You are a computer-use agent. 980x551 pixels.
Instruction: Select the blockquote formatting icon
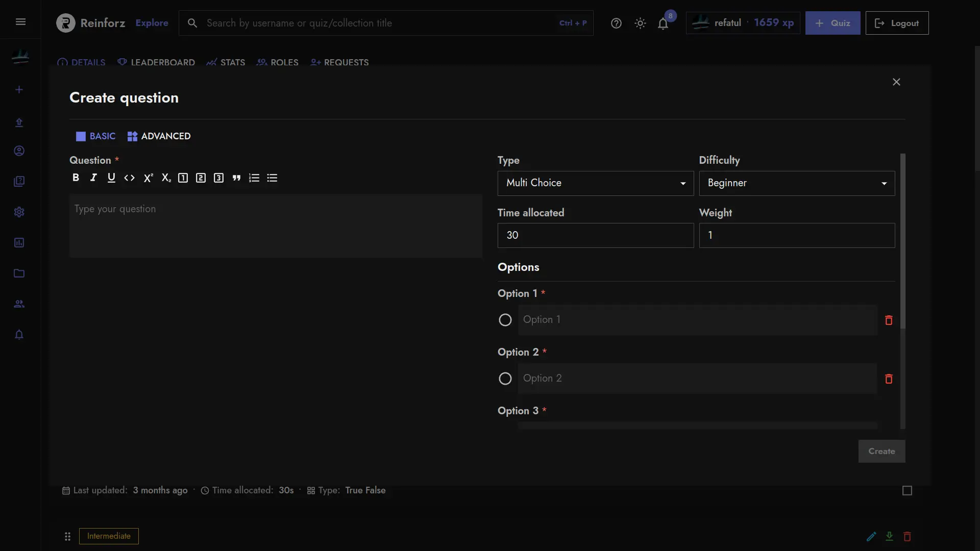click(236, 178)
